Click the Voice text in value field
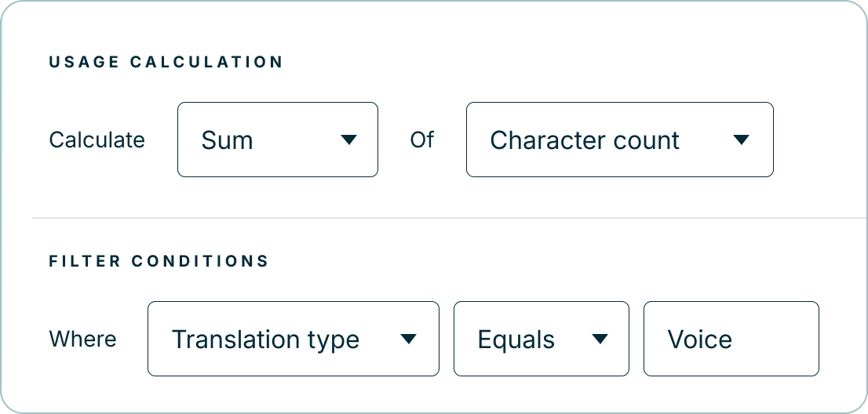868x414 pixels. (x=699, y=340)
